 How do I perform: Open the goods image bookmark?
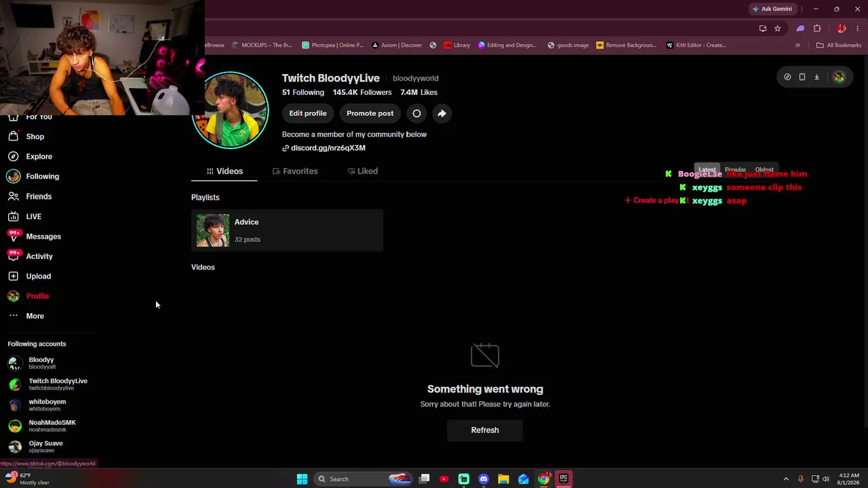(568, 45)
